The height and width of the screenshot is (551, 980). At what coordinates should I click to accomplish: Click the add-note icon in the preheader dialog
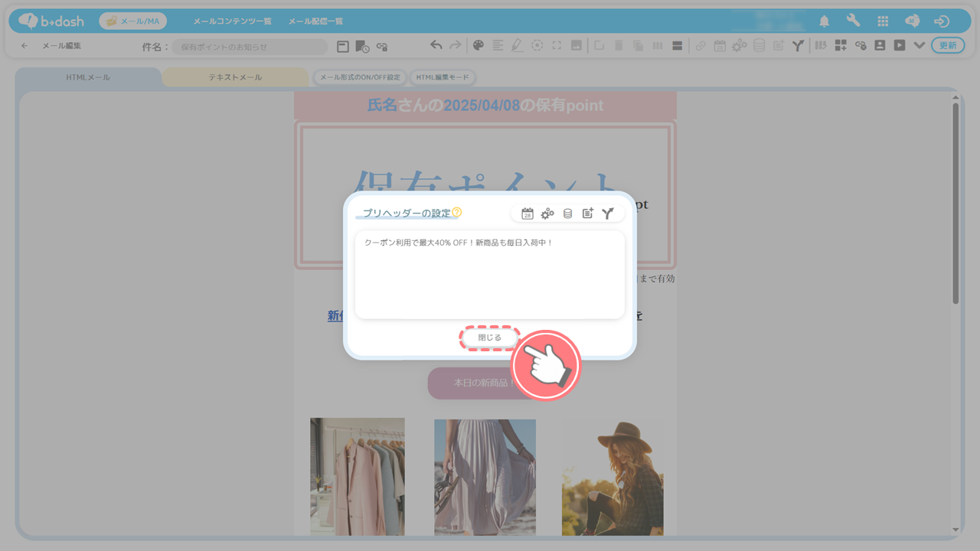pyautogui.click(x=587, y=214)
